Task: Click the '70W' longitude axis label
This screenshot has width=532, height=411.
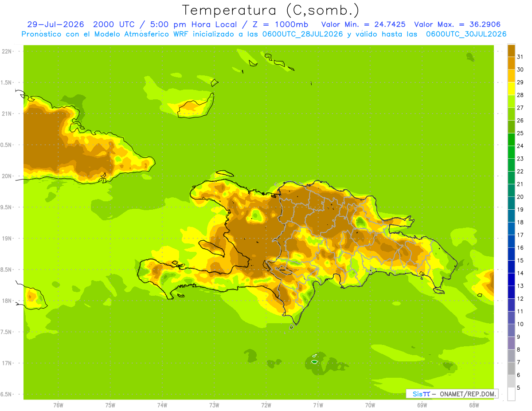Action: pos(370,405)
